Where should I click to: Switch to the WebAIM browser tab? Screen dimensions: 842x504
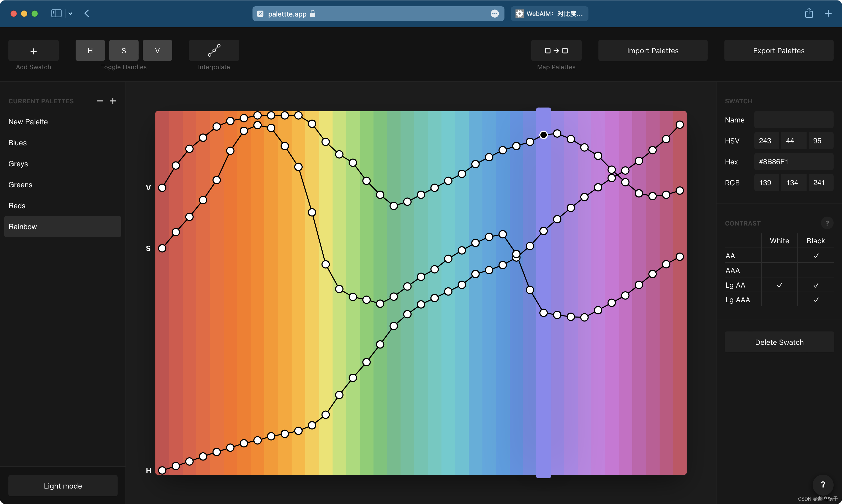(x=549, y=14)
